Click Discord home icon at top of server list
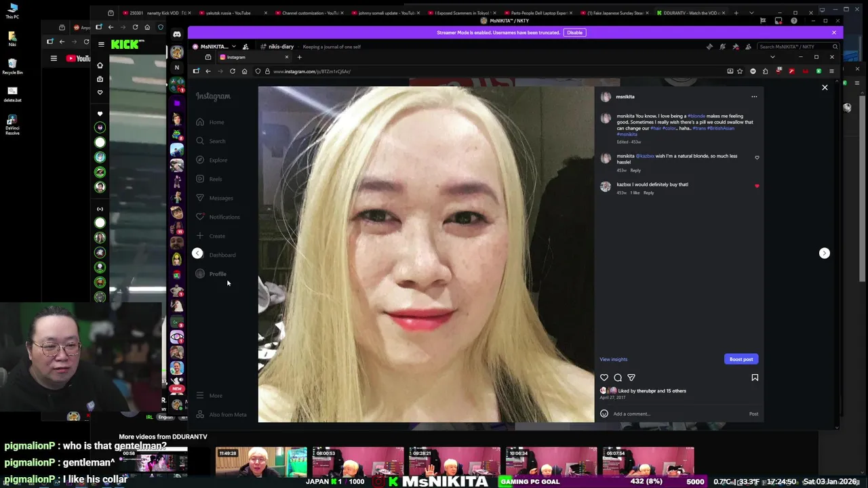This screenshot has width=868, height=488. point(177,34)
